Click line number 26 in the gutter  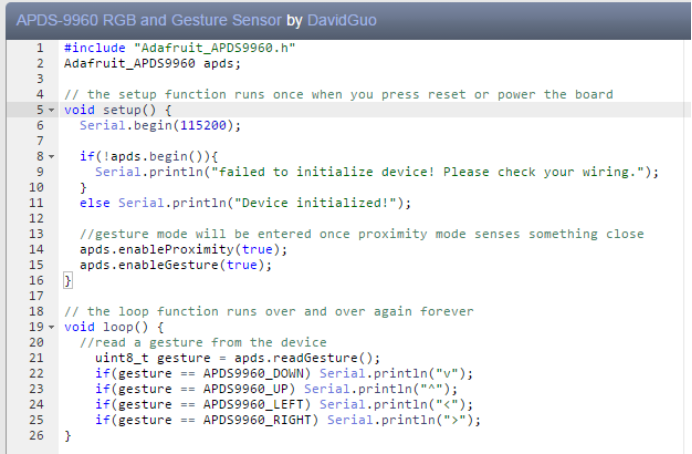point(36,435)
